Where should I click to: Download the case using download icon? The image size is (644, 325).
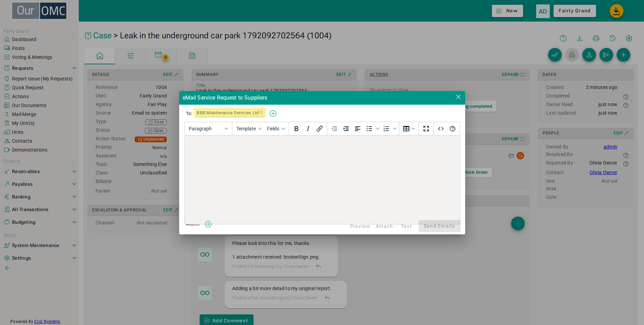click(580, 38)
